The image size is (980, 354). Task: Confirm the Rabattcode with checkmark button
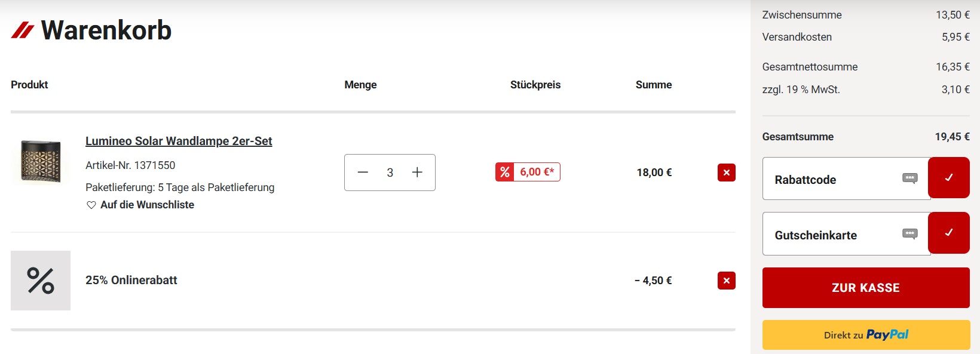948,178
